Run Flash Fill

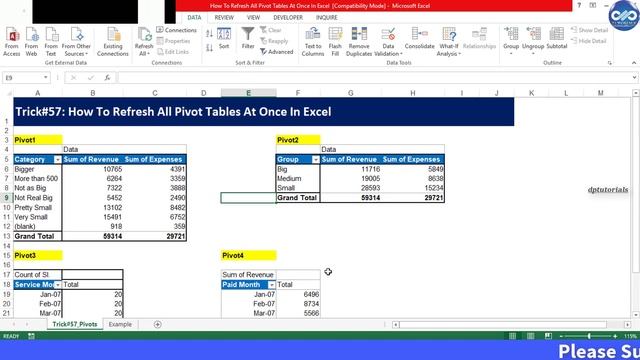pyautogui.click(x=335, y=42)
